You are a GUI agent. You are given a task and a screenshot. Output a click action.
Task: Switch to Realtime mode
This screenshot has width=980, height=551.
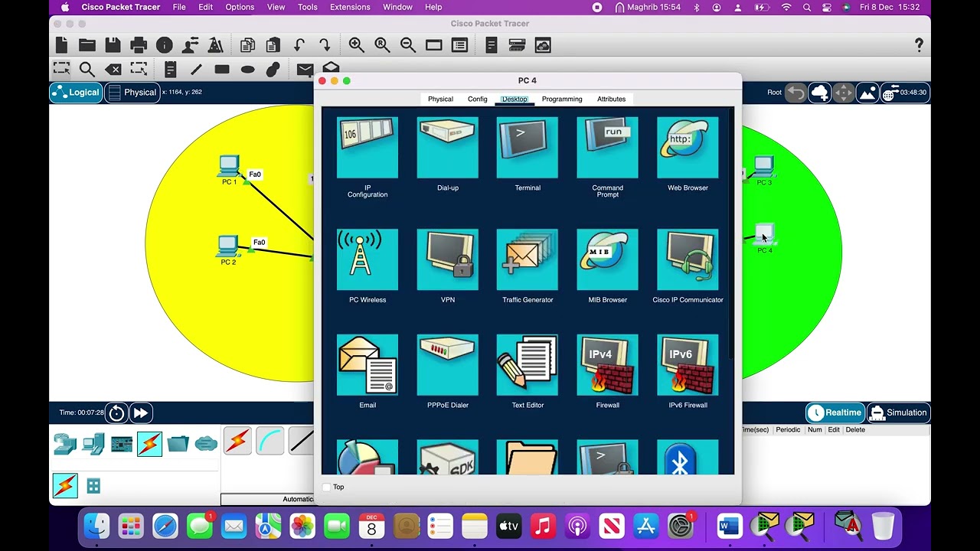(835, 412)
